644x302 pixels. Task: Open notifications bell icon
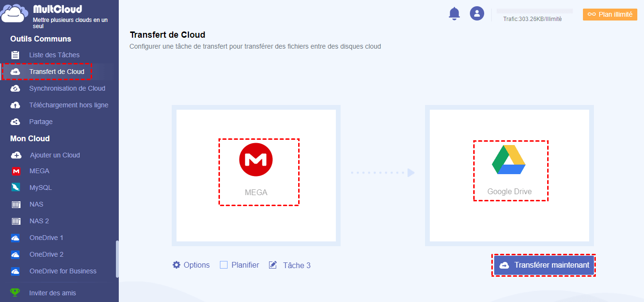[x=454, y=14]
